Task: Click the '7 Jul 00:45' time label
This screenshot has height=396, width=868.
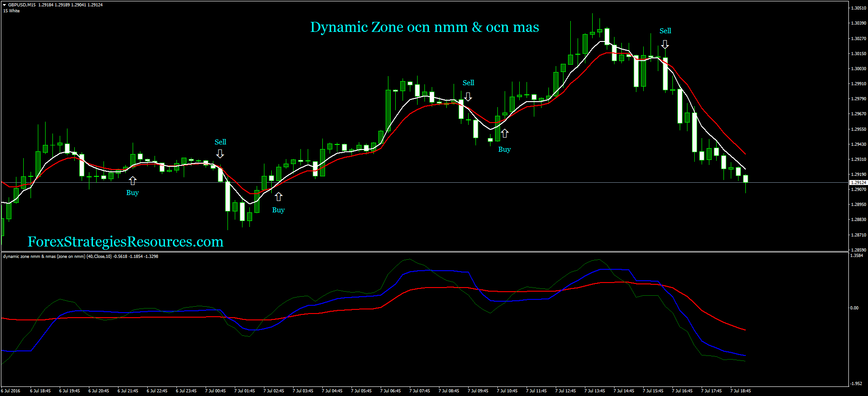Action: coord(215,391)
